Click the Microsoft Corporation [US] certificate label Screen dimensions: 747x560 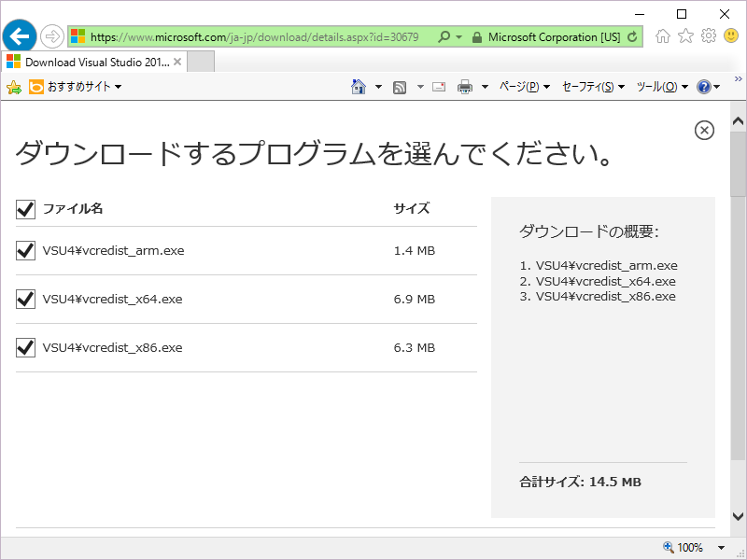[554, 37]
